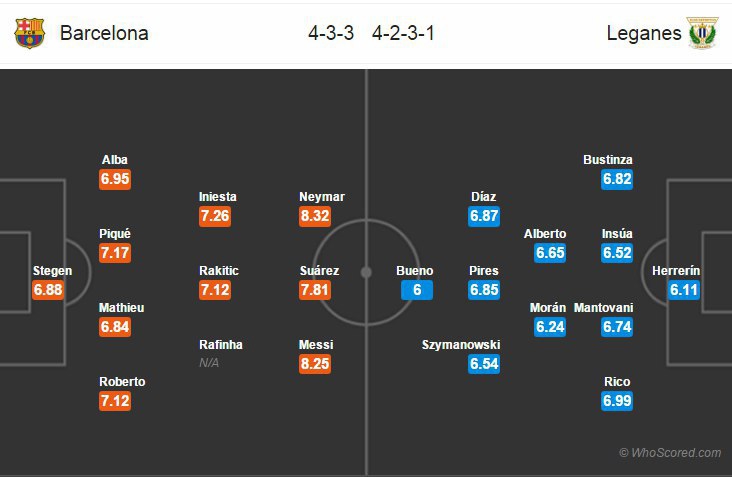The width and height of the screenshot is (732, 477).
Task: Click the Barcelona club crest icon
Action: (x=29, y=33)
